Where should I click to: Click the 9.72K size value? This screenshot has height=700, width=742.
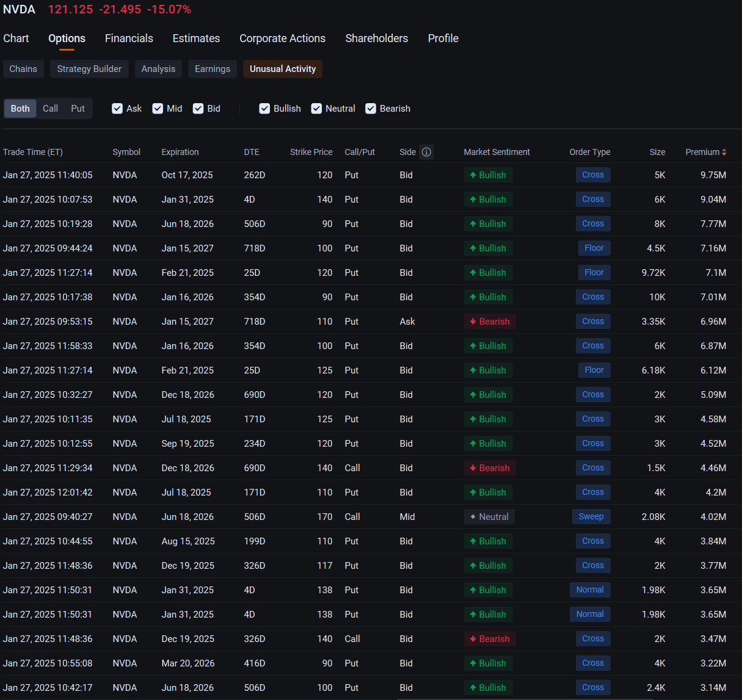tap(653, 273)
